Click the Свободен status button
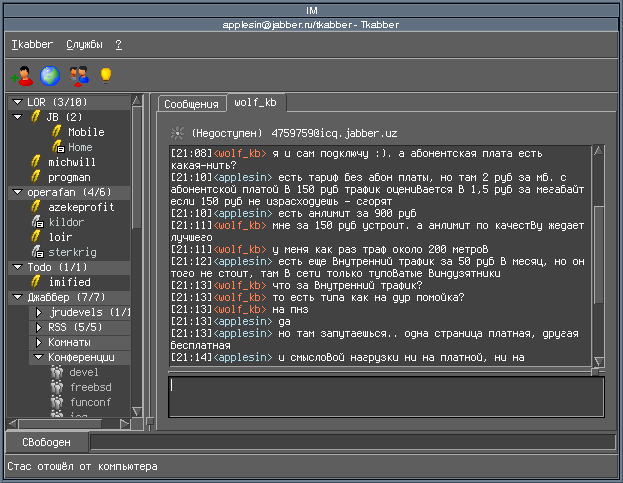623x483 pixels. pyautogui.click(x=46, y=442)
